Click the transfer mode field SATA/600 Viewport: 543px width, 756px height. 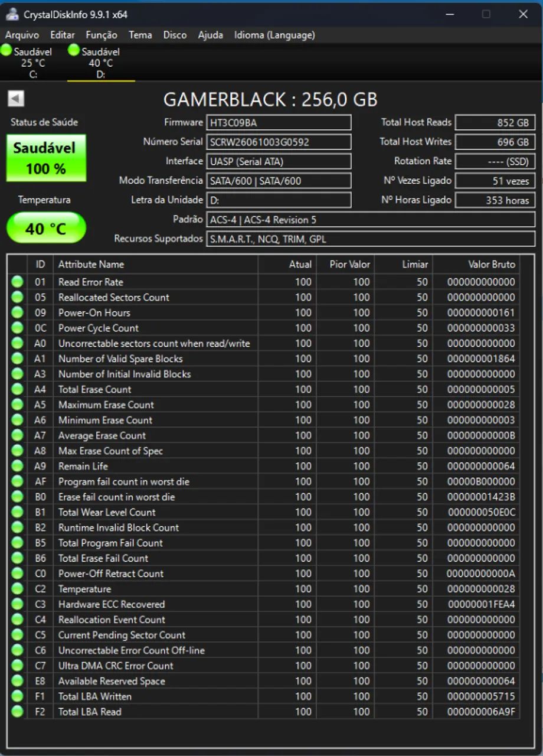279,181
